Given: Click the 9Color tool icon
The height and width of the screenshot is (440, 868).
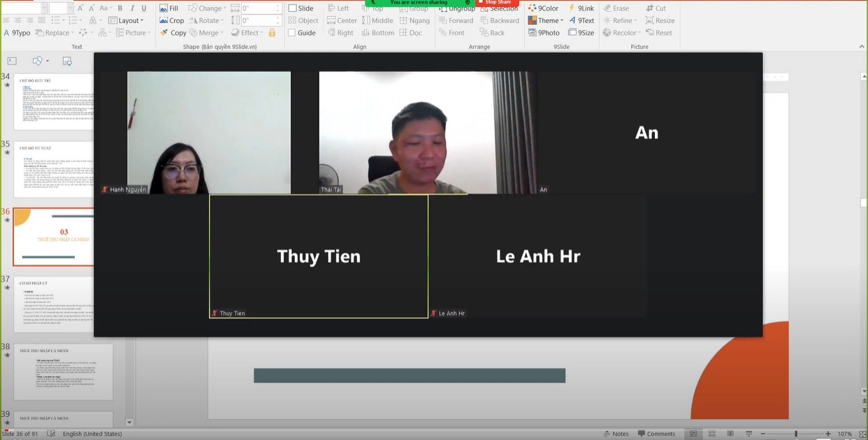Looking at the screenshot, I should [544, 8].
